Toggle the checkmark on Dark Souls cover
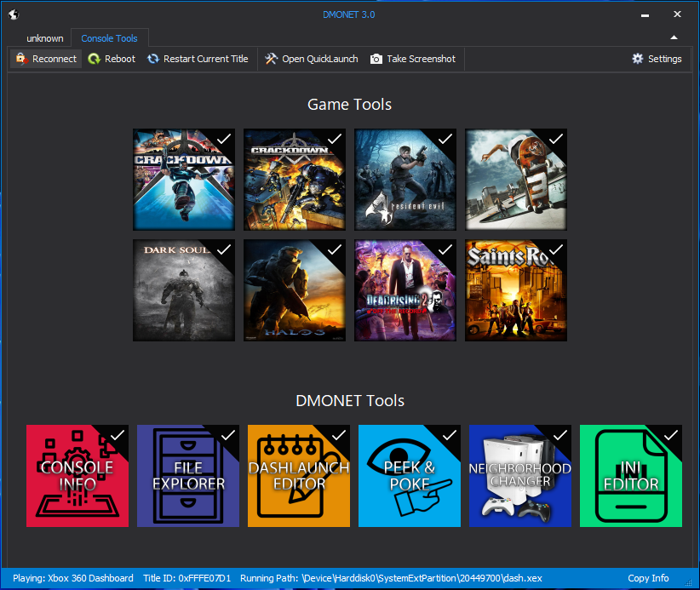Image resolution: width=700 pixels, height=590 pixels. [x=222, y=249]
